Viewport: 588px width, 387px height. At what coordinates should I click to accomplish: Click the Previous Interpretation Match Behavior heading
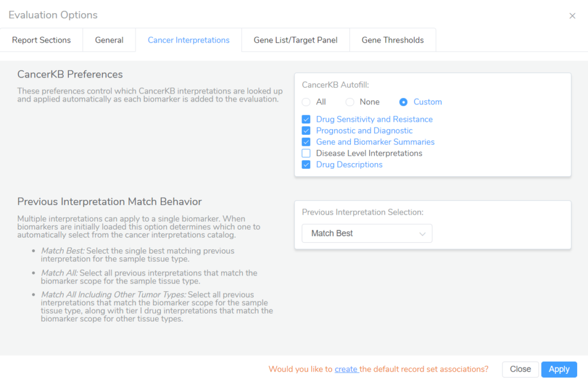110,202
